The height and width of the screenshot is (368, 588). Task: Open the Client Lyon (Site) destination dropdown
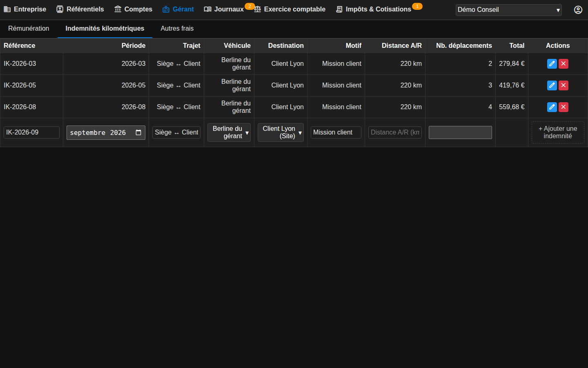tap(281, 132)
